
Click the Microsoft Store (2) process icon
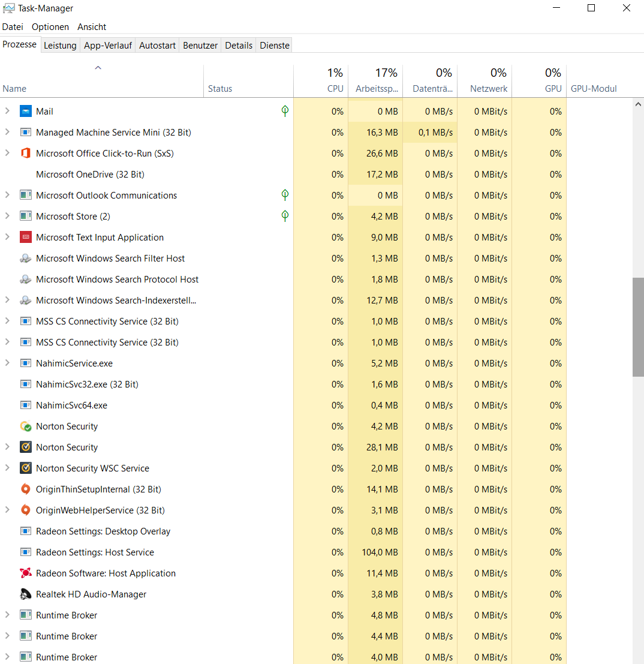26,217
